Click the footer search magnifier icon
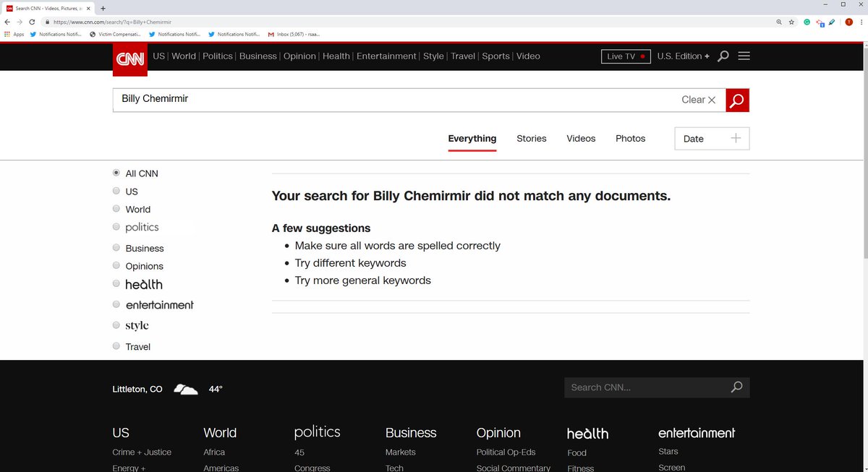 pyautogui.click(x=736, y=387)
